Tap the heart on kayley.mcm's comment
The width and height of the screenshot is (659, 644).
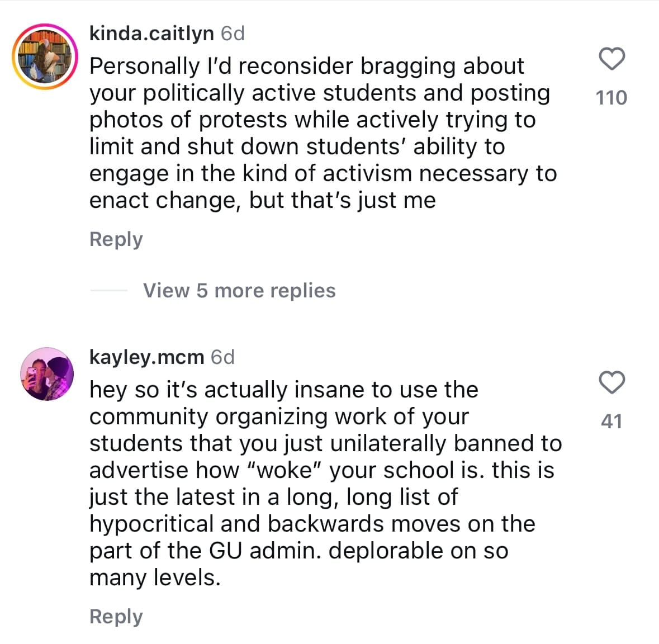(611, 382)
